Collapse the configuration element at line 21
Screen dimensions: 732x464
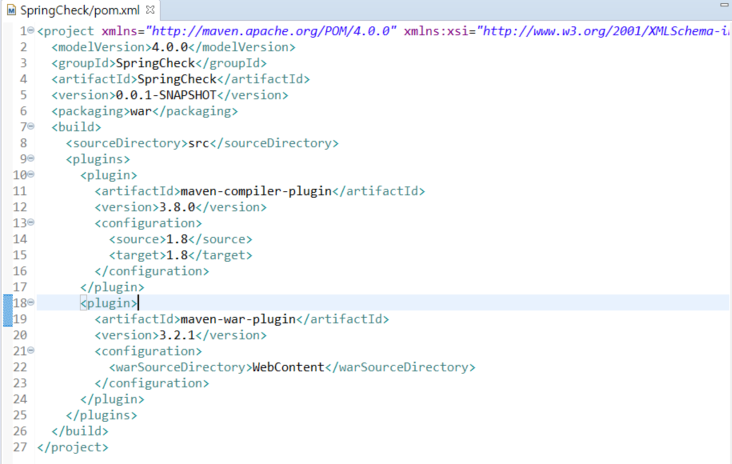[31, 350]
